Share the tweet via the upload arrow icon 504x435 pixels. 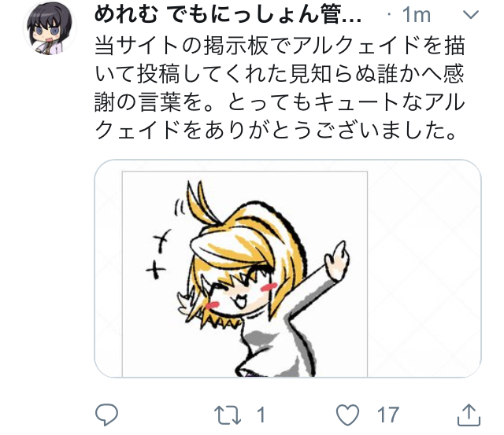469,415
